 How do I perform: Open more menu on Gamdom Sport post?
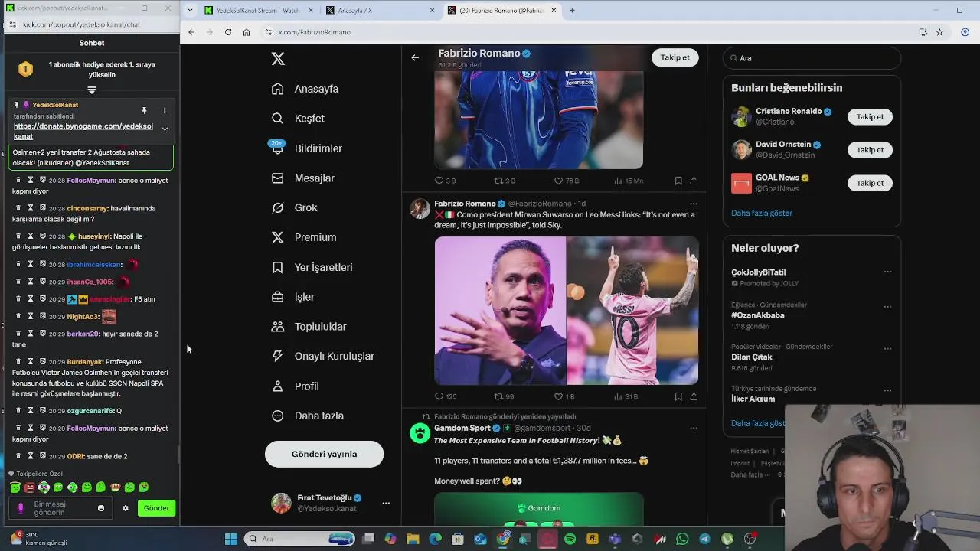pyautogui.click(x=694, y=428)
